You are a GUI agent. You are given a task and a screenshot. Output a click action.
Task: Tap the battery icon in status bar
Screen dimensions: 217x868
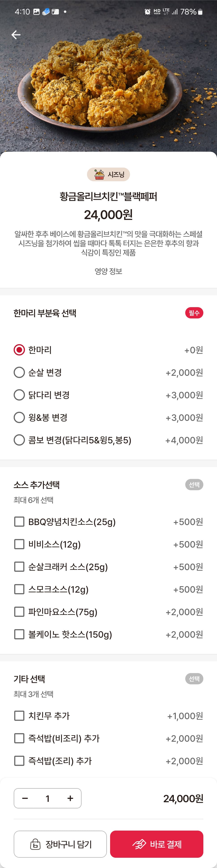click(200, 12)
